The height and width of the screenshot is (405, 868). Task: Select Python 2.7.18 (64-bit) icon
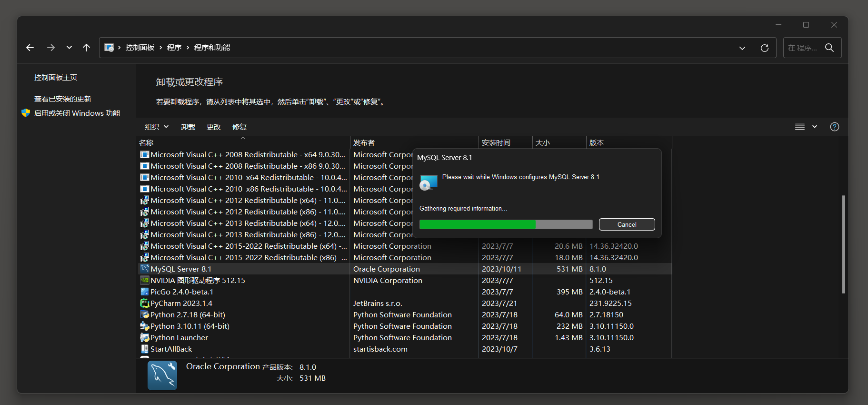(x=145, y=314)
